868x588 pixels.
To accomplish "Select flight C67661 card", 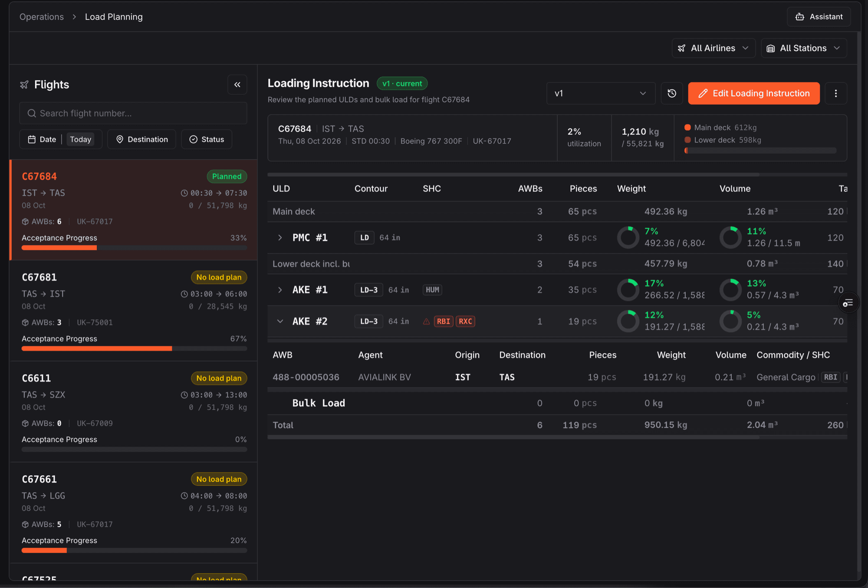I will pyautogui.click(x=134, y=513).
